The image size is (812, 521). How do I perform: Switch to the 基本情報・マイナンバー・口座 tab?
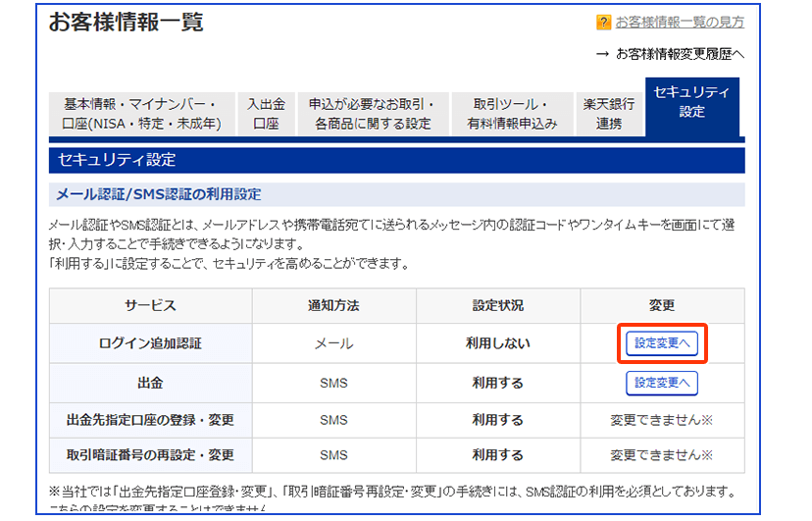pyautogui.click(x=142, y=113)
